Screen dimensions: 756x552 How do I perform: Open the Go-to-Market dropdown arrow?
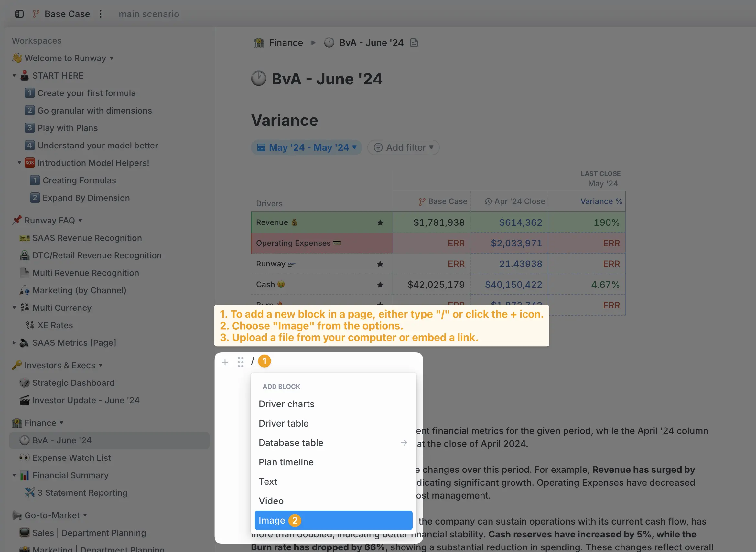point(85,515)
